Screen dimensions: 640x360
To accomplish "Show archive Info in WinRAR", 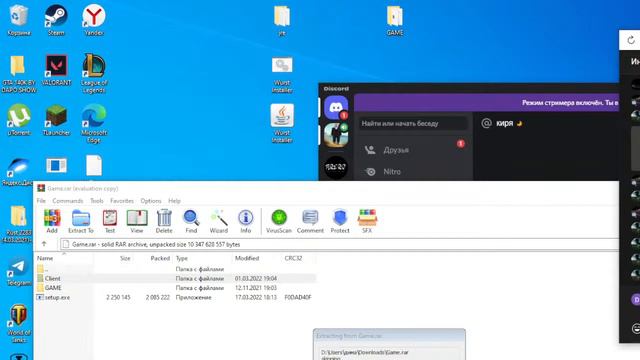I will point(246,221).
